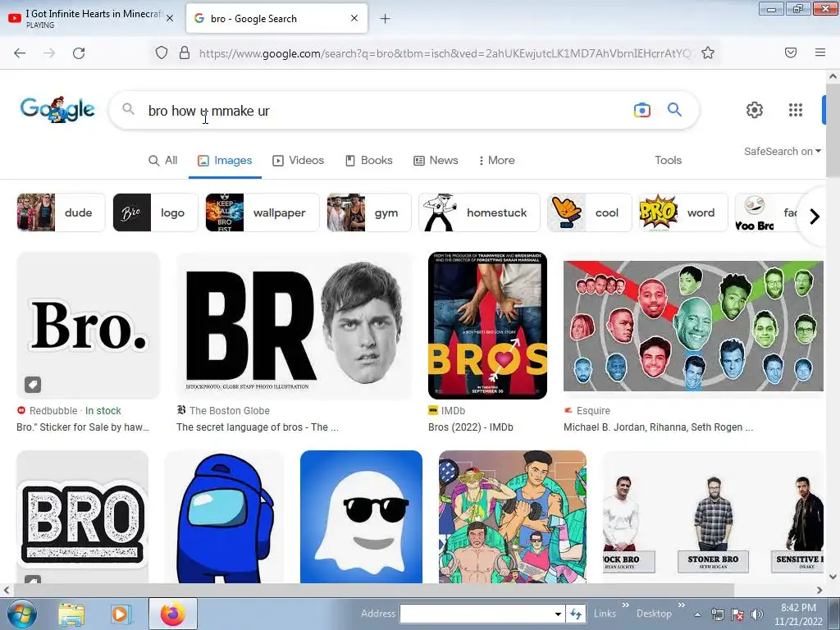The height and width of the screenshot is (630, 840).
Task: Expand the Desktop toolbar chevron
Action: (x=682, y=605)
